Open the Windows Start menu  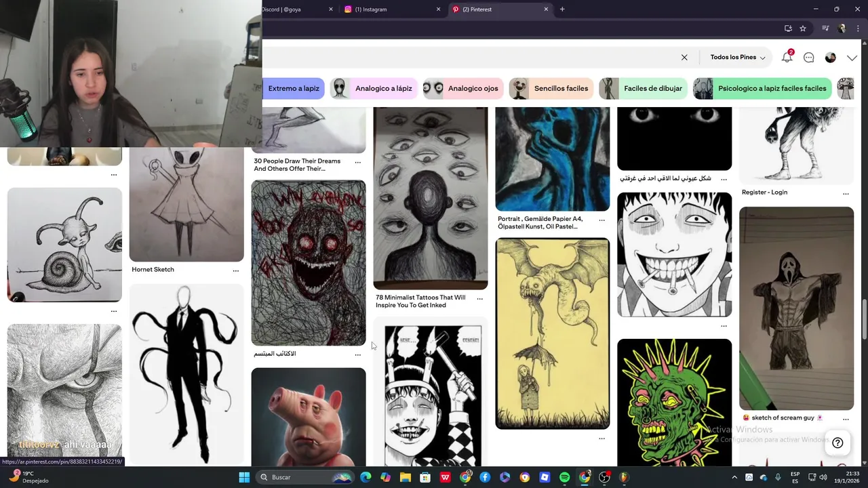pyautogui.click(x=244, y=477)
